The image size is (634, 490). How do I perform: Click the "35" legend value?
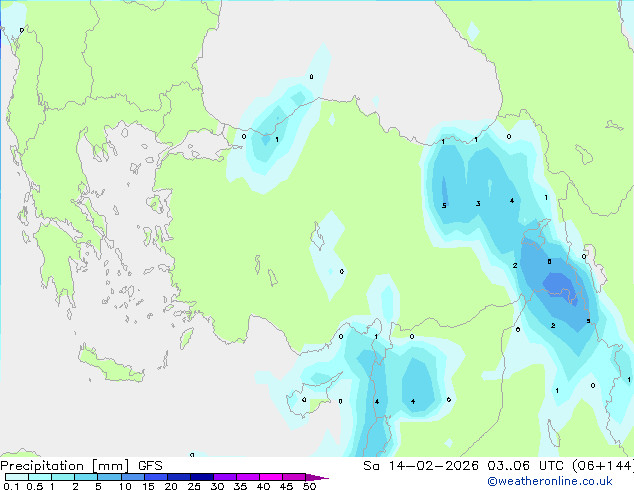click(x=240, y=486)
